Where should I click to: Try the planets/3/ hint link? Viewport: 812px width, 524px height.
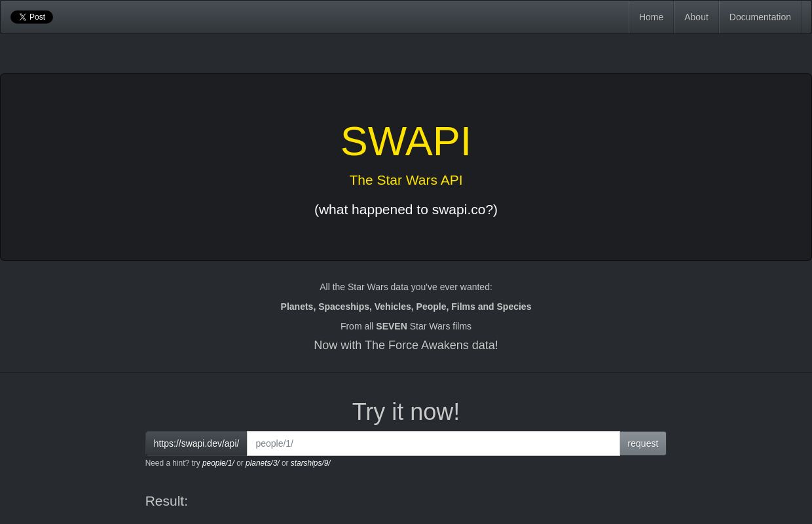pos(262,463)
